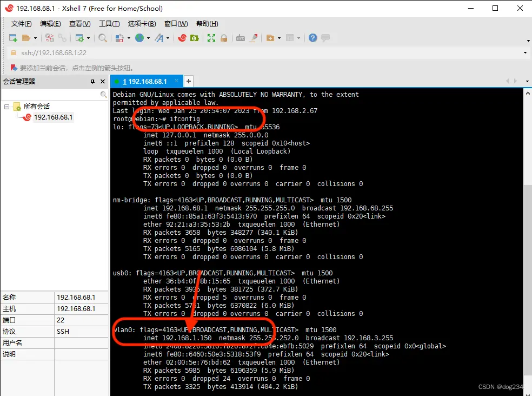
Task: Open the 文件(F) menu
Action: [x=22, y=24]
